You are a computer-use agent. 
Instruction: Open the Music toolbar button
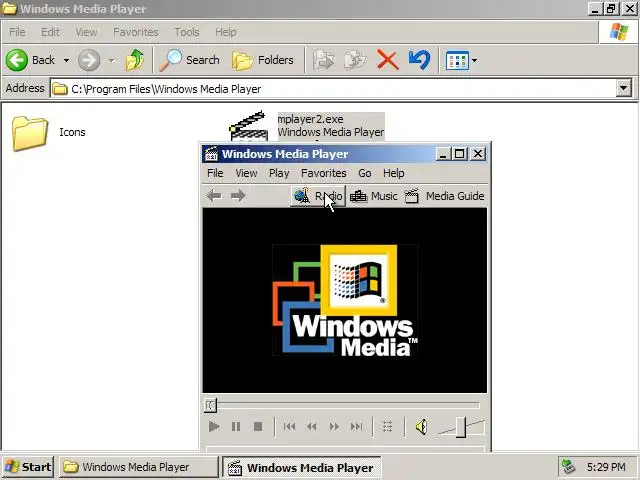point(373,196)
